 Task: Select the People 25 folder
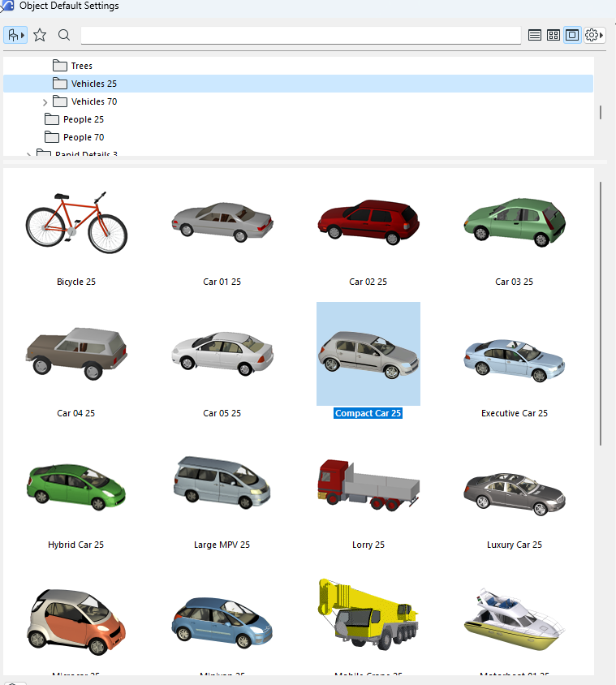click(x=84, y=119)
